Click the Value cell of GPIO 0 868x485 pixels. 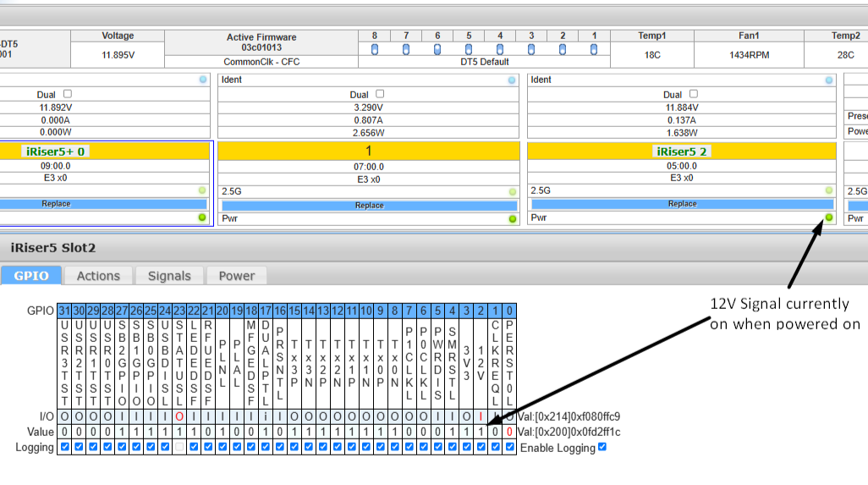(x=510, y=432)
